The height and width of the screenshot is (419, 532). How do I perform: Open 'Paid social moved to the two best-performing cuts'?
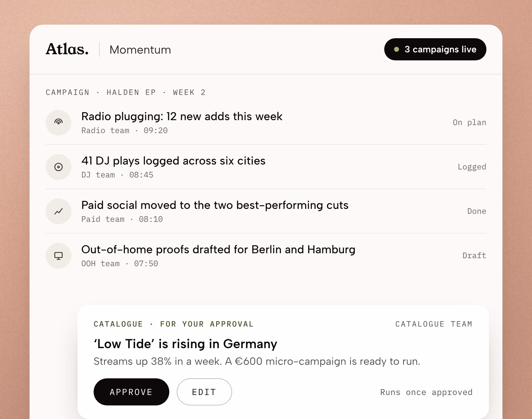pyautogui.click(x=215, y=205)
